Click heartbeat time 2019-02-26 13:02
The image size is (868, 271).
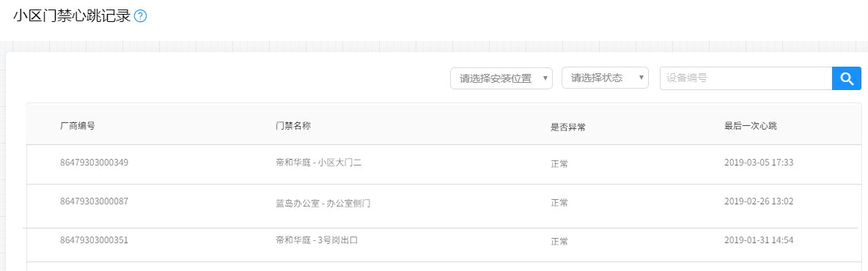759,201
